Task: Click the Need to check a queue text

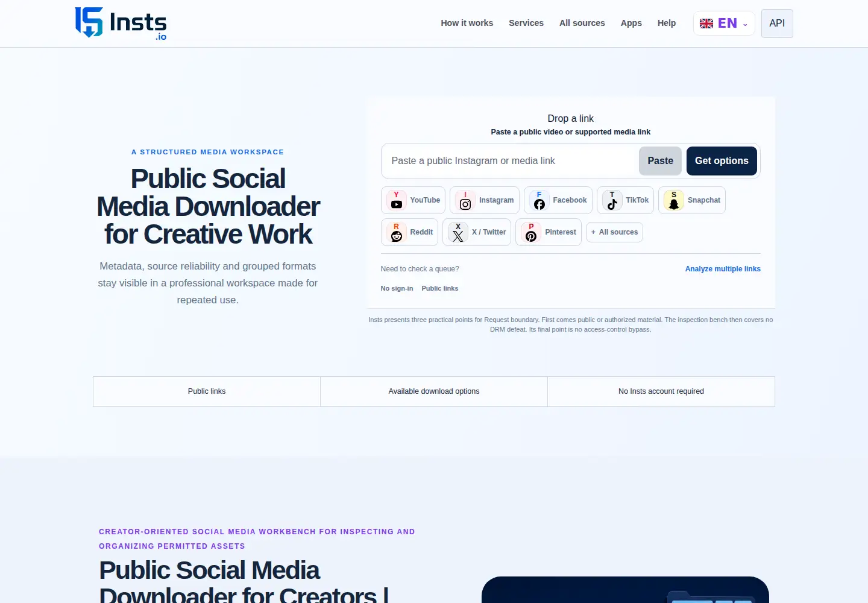Action: pyautogui.click(x=420, y=269)
